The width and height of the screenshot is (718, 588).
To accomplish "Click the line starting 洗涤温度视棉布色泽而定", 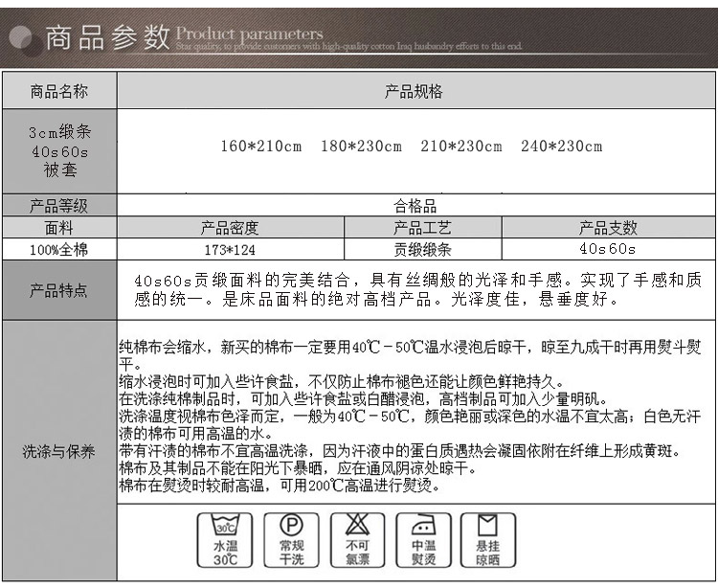I will (410, 425).
